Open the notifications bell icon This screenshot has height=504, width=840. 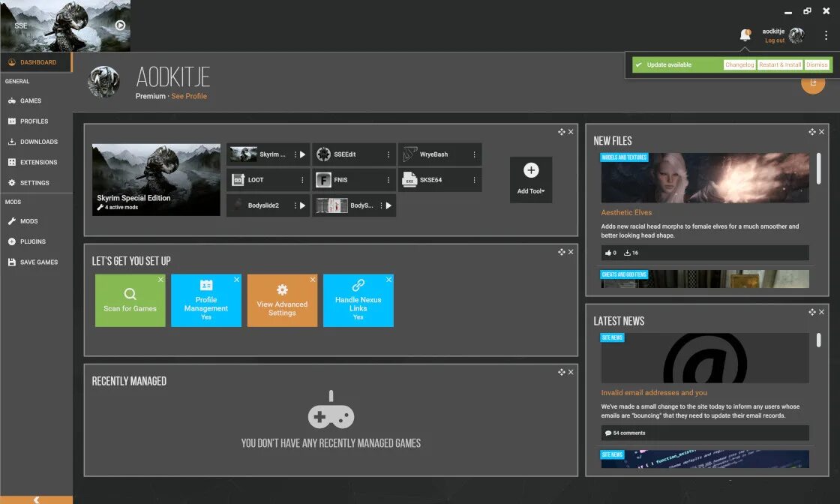tap(745, 34)
